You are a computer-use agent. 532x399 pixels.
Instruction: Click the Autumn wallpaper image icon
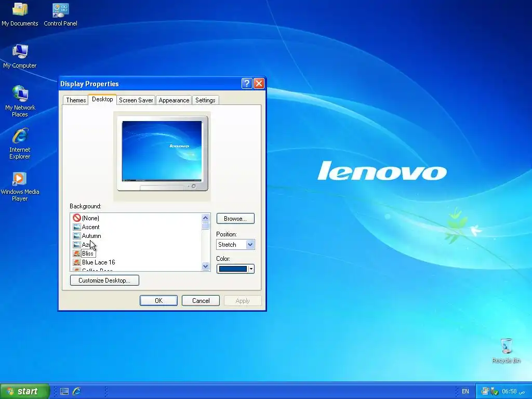[77, 236]
